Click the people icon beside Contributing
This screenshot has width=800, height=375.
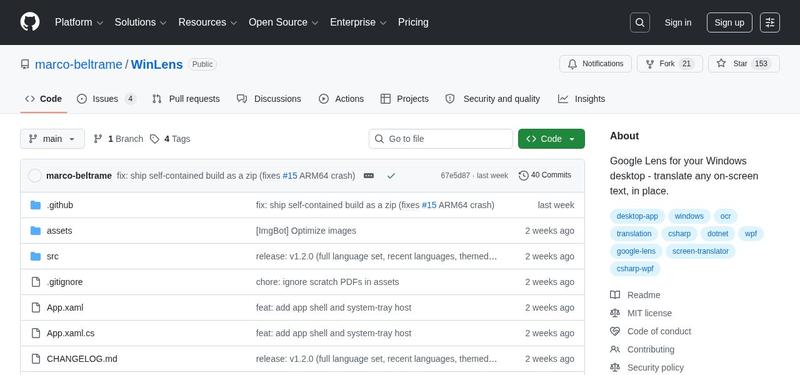pyautogui.click(x=615, y=349)
